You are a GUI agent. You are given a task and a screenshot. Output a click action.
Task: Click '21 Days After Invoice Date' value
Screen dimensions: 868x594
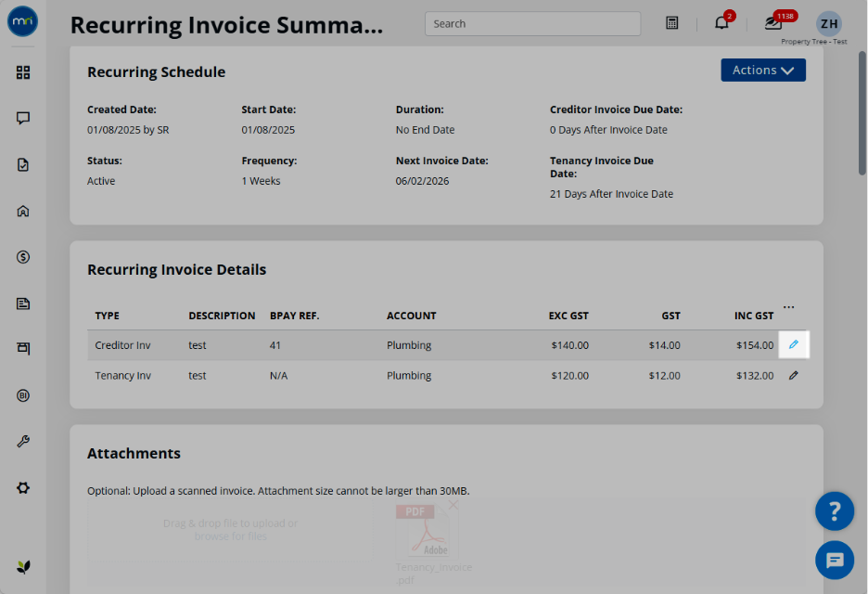point(611,194)
